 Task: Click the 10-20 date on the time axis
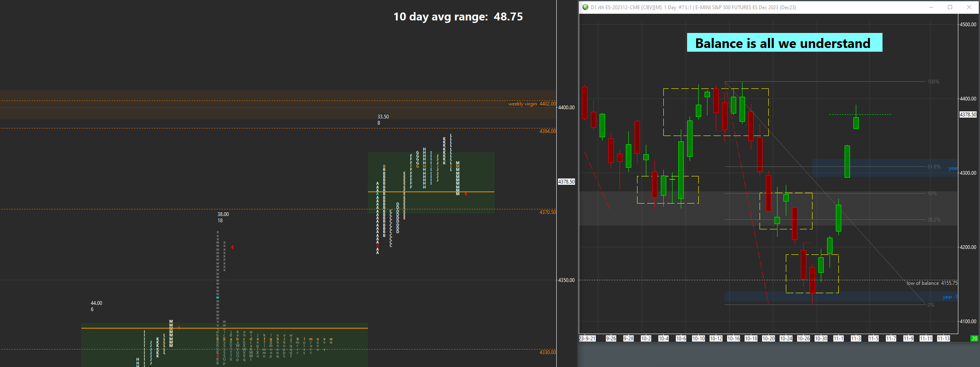pos(768,339)
